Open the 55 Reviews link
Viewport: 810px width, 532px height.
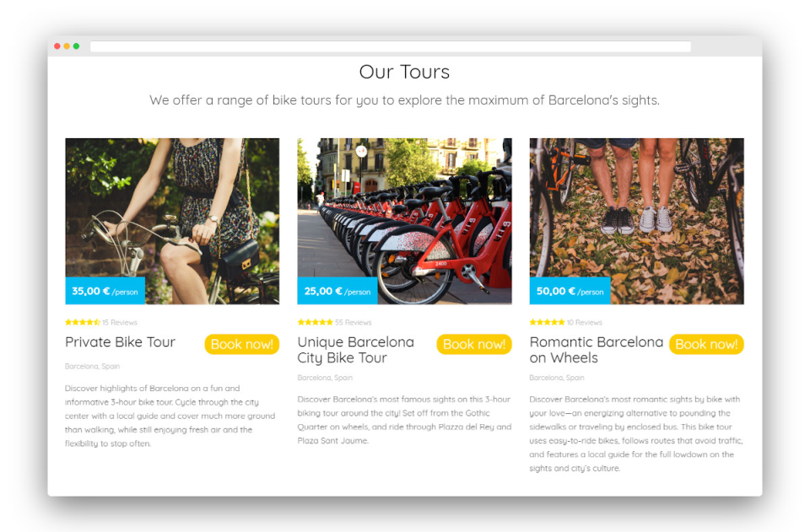354,323
